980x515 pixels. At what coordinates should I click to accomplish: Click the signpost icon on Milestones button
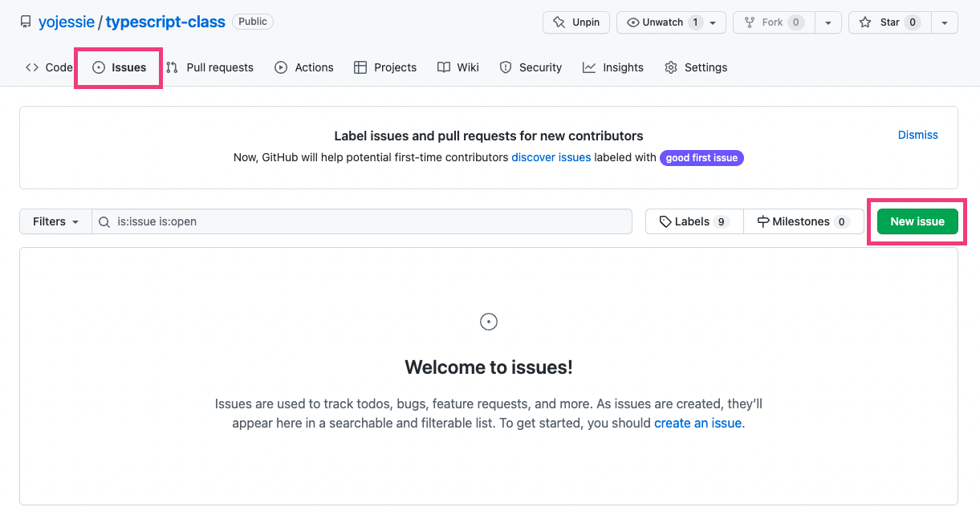pyautogui.click(x=763, y=221)
